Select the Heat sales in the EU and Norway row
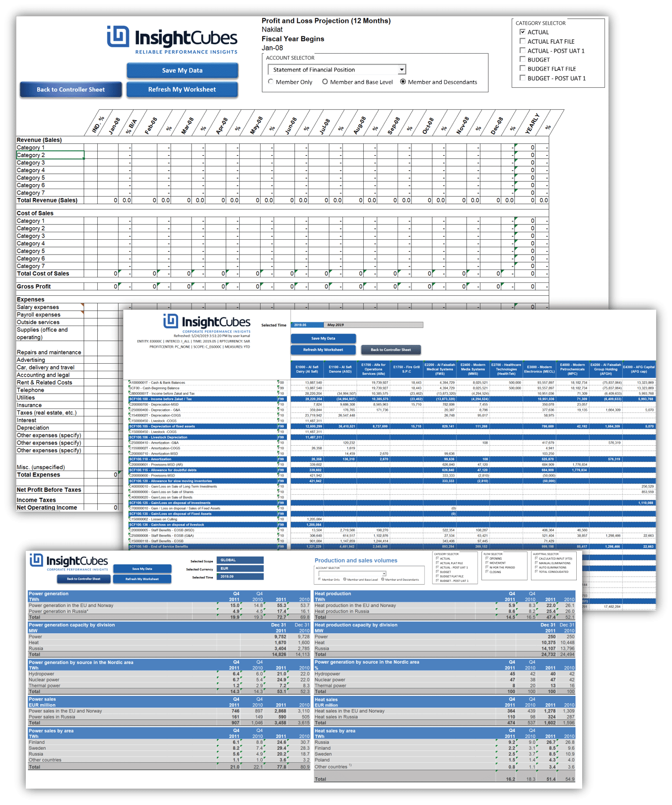 pos(445,711)
